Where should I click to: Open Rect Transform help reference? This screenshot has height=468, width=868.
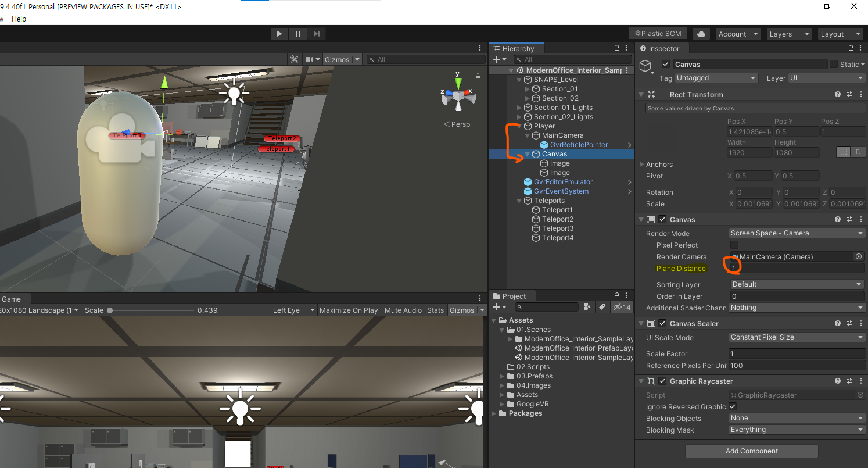tap(838, 94)
